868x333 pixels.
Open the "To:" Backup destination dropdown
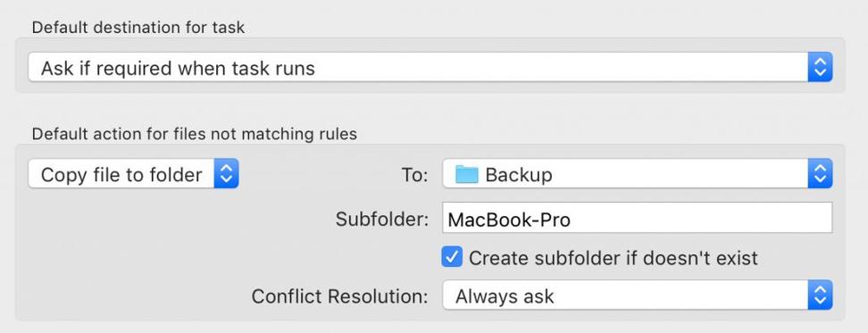coord(638,174)
